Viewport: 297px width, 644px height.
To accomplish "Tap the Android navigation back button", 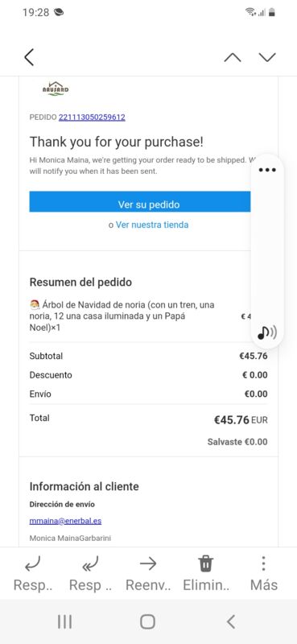I will tap(231, 621).
